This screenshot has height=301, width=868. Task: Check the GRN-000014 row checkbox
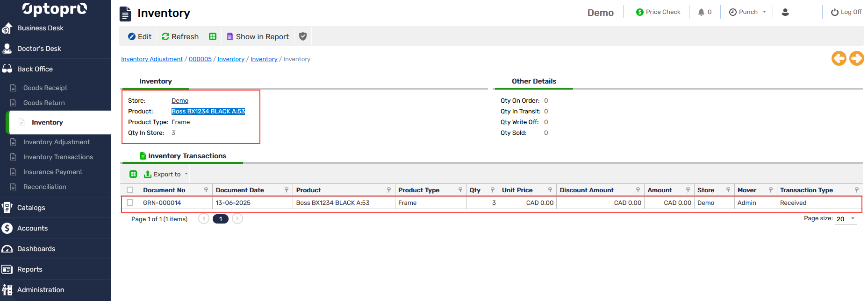[130, 203]
